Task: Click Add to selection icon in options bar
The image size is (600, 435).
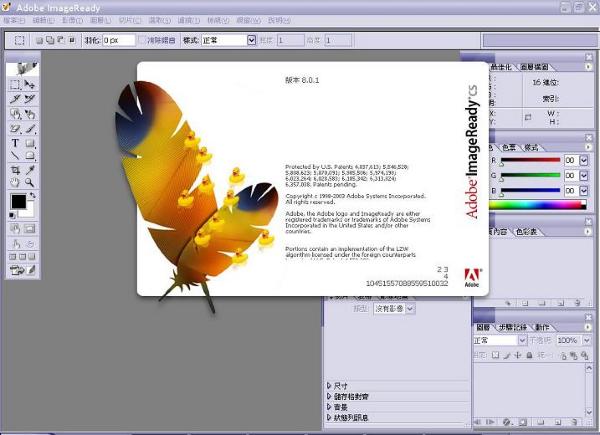Action: [50, 40]
